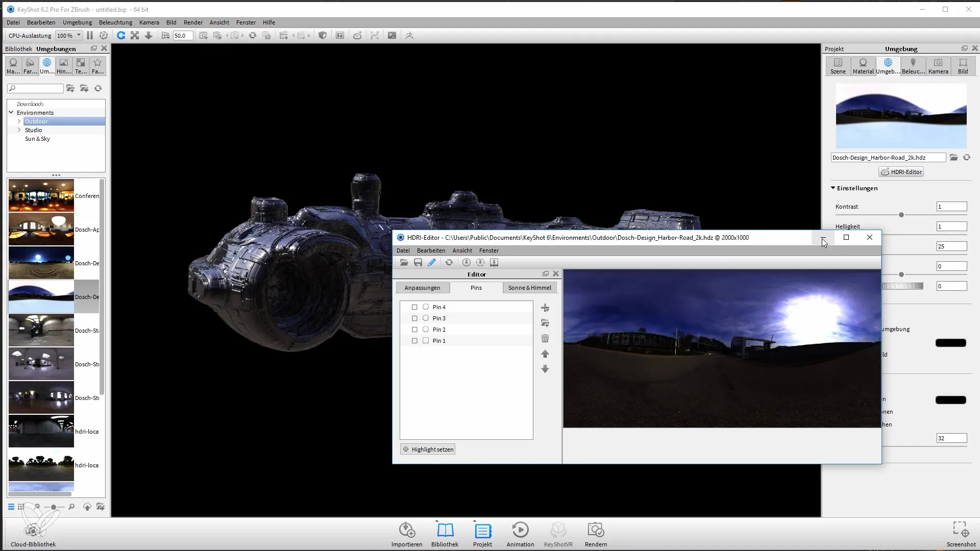
Task: Switch to Sonne & Himmel tab
Action: pos(530,288)
